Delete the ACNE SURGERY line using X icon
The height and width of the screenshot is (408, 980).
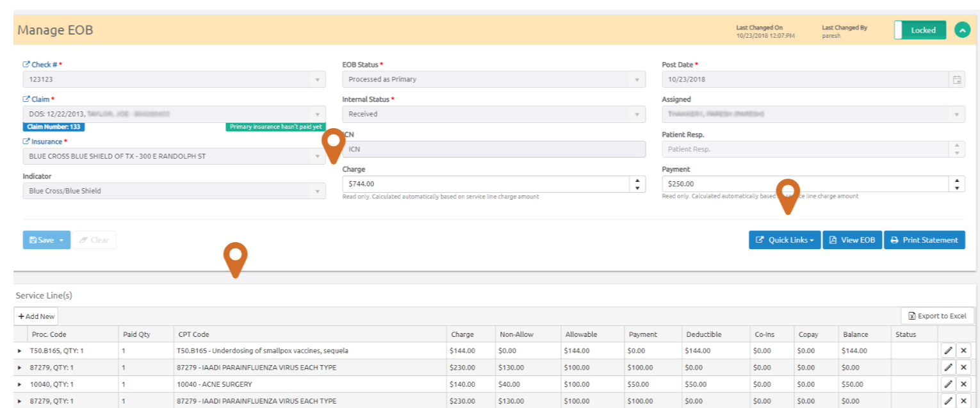[964, 384]
